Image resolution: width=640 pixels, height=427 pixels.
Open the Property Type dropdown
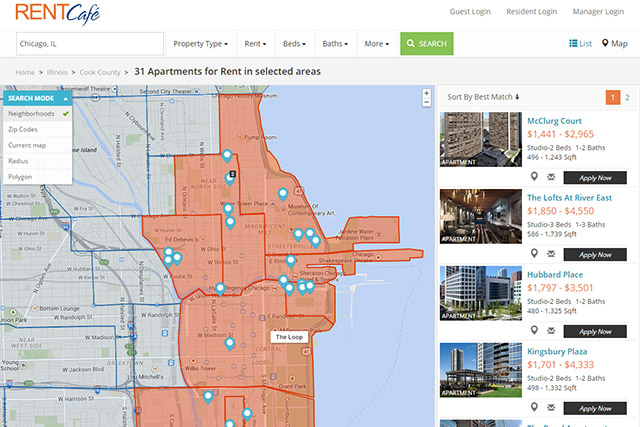point(200,44)
